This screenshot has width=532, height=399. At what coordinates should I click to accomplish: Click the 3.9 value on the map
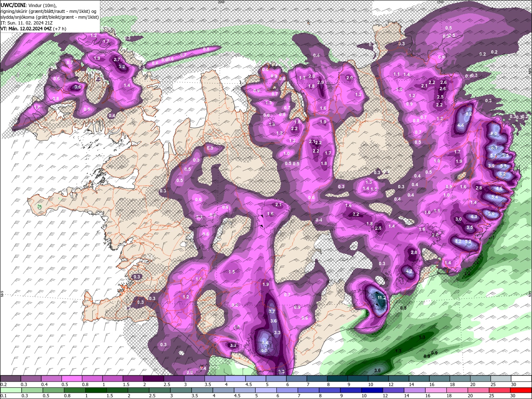(491, 166)
